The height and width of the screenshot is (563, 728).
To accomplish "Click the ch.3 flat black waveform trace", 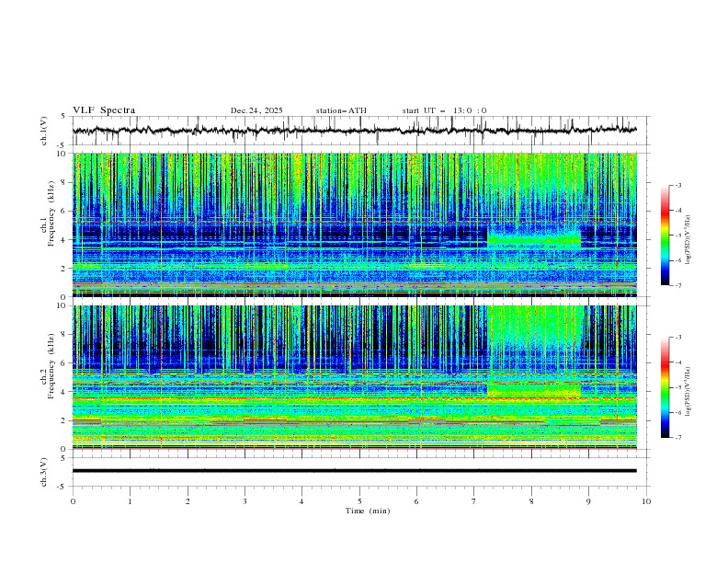I will (354, 471).
